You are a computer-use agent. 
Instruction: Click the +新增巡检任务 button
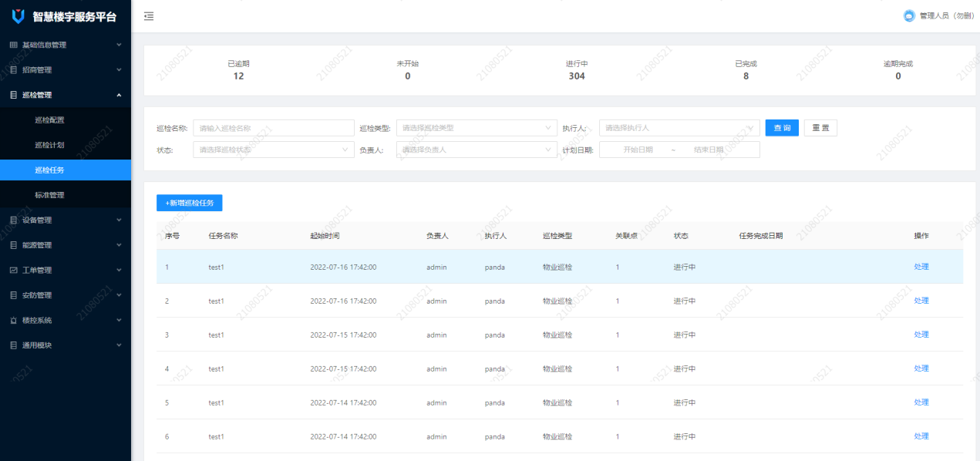[189, 203]
